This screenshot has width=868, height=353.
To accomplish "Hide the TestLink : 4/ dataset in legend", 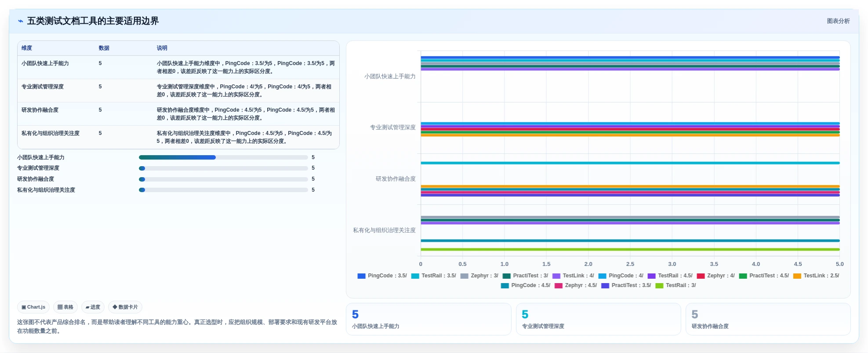I will coord(573,276).
